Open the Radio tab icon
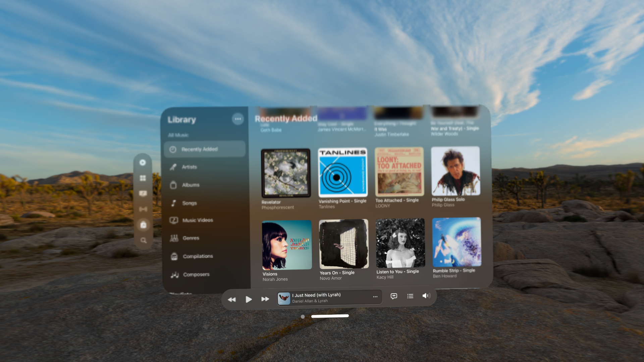Screen dimensions: 644x362 click(143, 209)
